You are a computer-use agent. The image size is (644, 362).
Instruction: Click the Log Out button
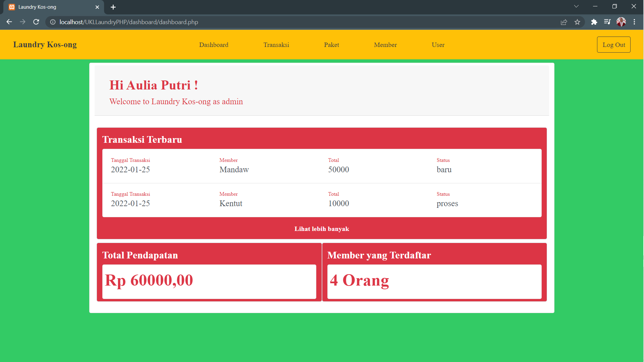coord(614,44)
